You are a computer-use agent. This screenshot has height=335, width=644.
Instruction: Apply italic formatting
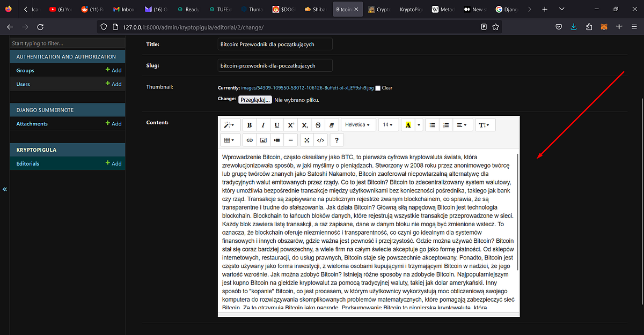(x=263, y=125)
